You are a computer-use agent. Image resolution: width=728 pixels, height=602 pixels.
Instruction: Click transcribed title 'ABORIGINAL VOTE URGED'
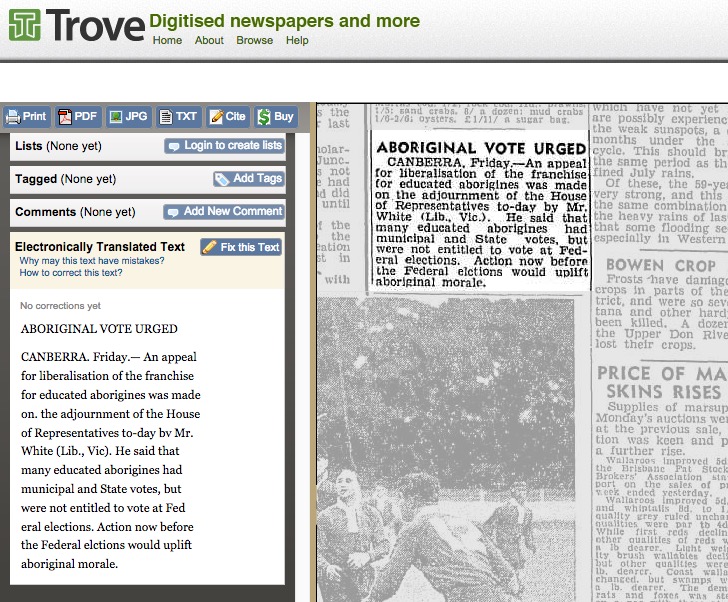(99, 329)
